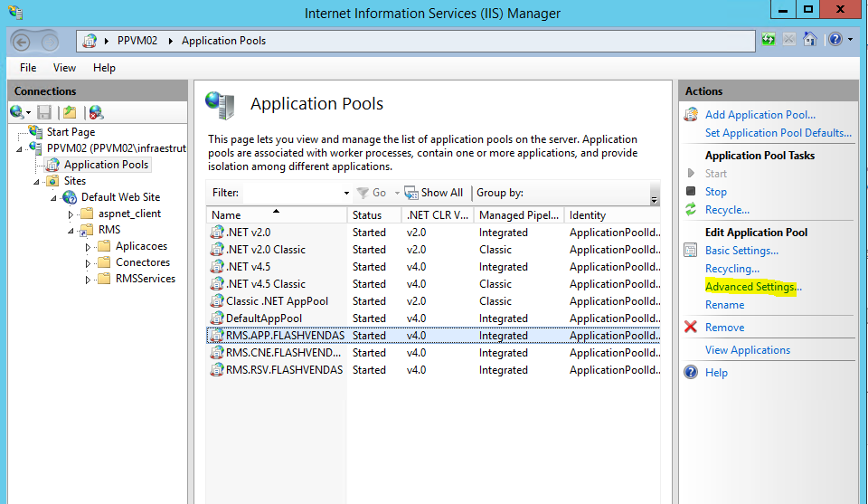Open Advanced Settings link in Actions
The image size is (868, 504).
(x=752, y=287)
